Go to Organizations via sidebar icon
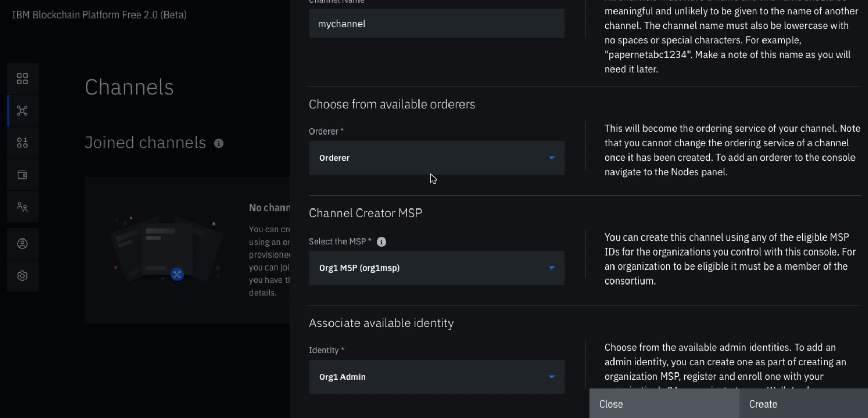 (x=22, y=207)
